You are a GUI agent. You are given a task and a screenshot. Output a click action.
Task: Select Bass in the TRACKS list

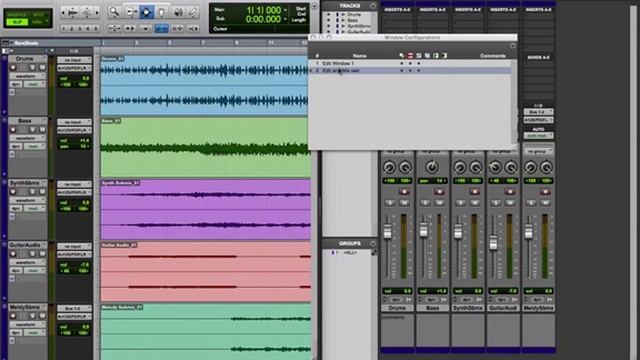352,20
